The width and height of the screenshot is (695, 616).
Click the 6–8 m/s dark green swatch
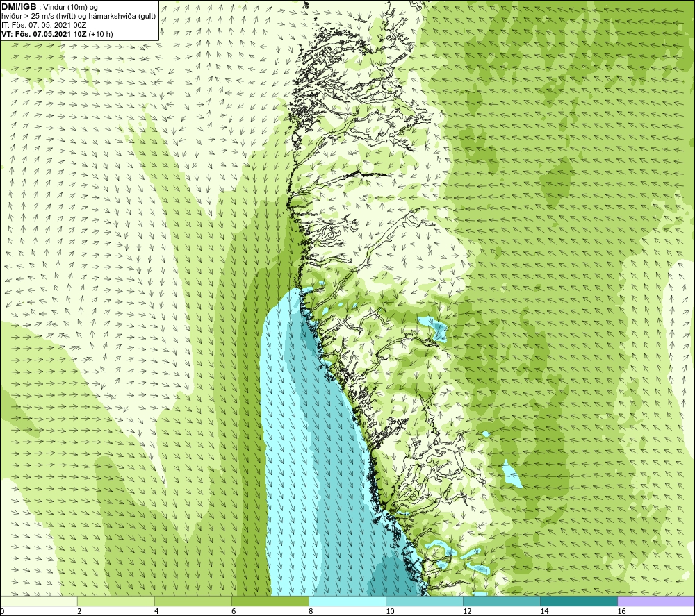point(270,601)
